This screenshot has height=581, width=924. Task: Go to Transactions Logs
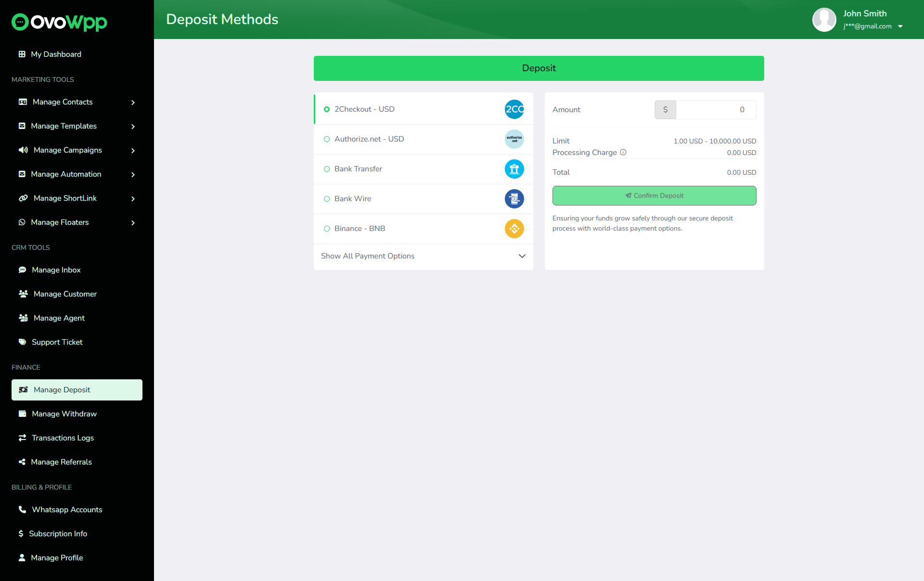coord(63,438)
